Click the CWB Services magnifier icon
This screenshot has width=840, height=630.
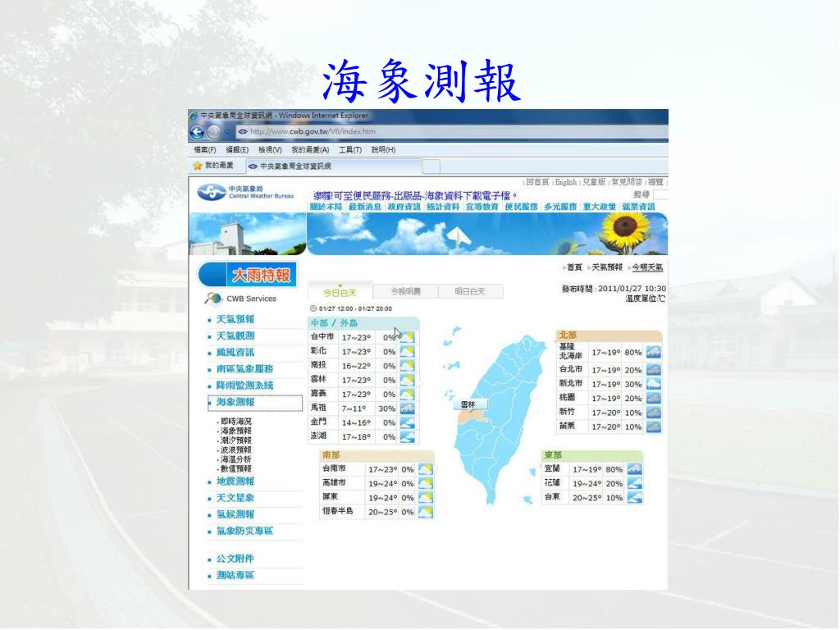click(213, 299)
